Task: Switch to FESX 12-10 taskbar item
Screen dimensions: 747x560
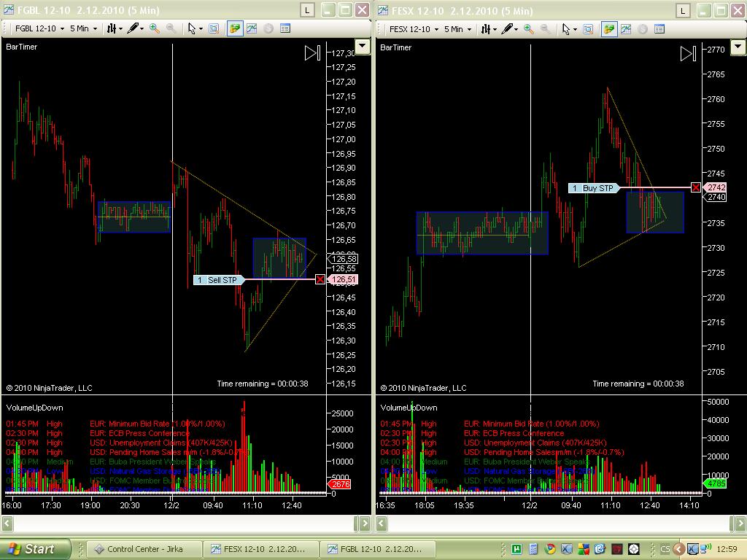Action: click(261, 549)
